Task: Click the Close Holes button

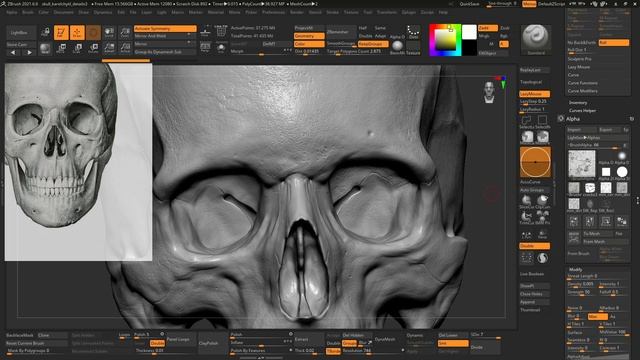Action: coord(534,294)
